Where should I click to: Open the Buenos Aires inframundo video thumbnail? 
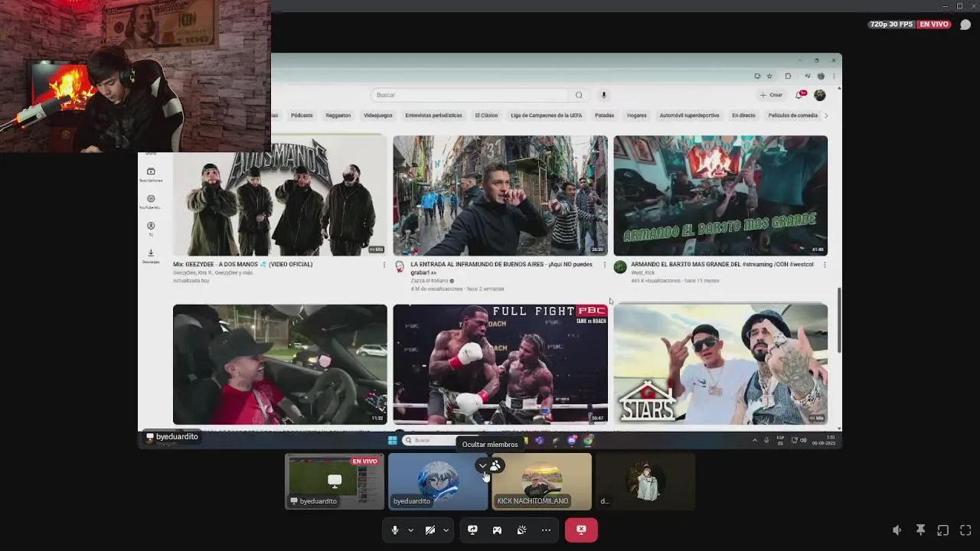coord(500,196)
